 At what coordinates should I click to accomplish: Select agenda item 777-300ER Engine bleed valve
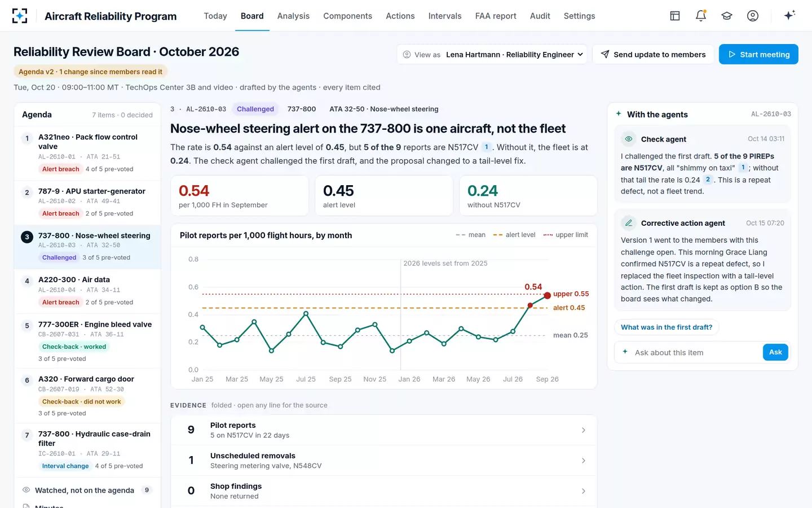tap(87, 341)
